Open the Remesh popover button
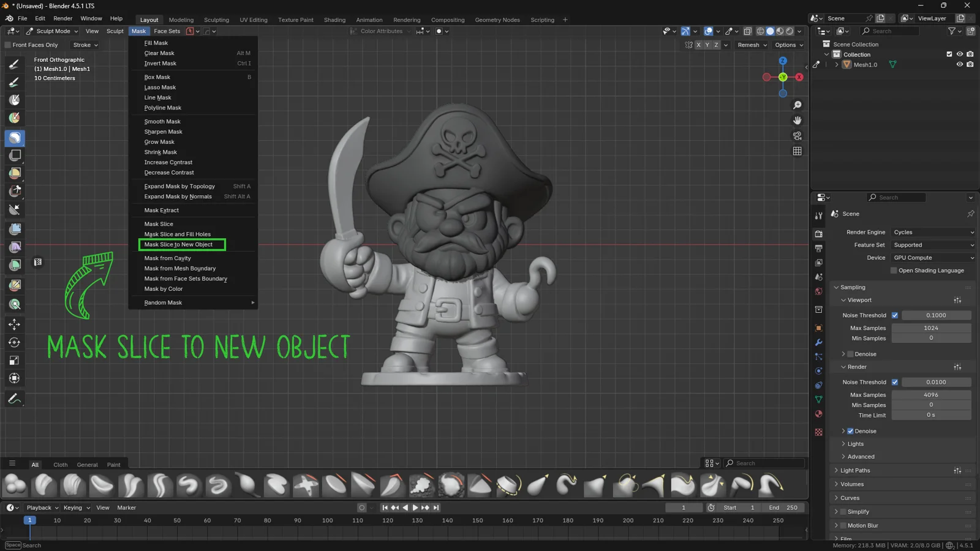980x551 pixels. [x=752, y=45]
